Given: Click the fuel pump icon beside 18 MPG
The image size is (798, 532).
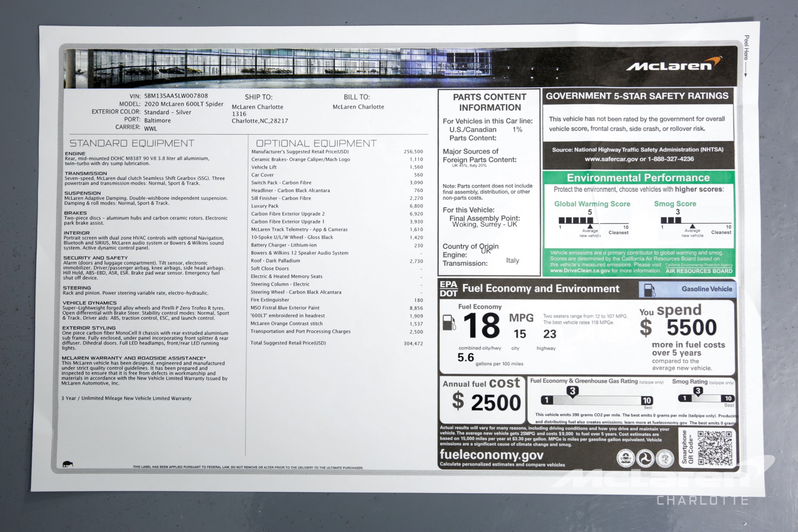Looking at the screenshot, I should 449,323.
